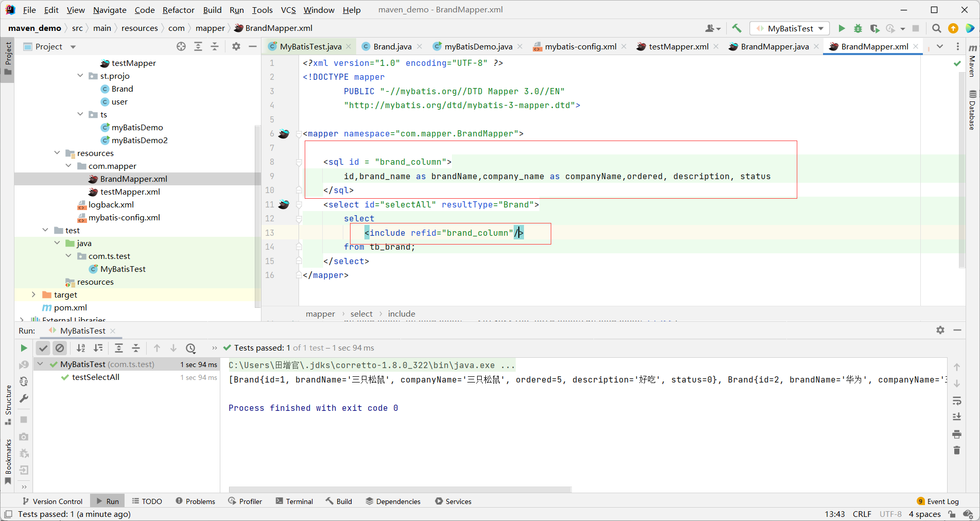
Task: Expand all test nodes in Run panel
Action: pos(119,348)
